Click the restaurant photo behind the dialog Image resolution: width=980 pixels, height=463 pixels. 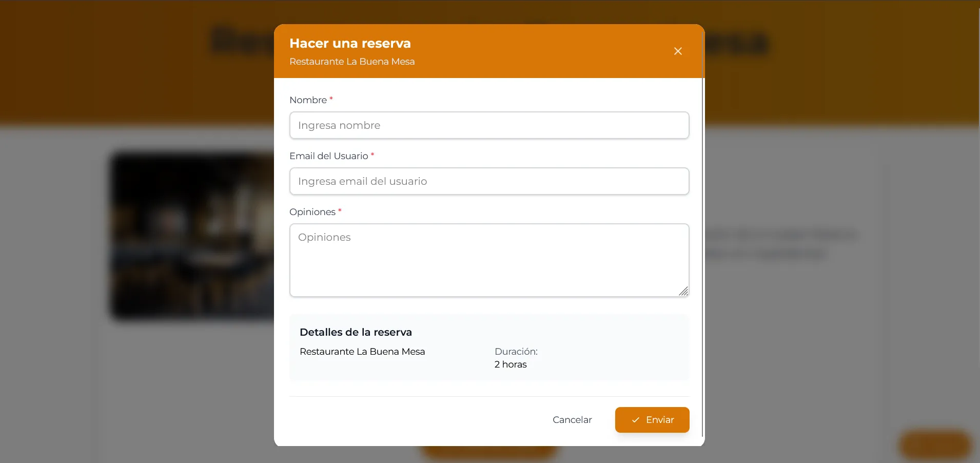pyautogui.click(x=195, y=236)
